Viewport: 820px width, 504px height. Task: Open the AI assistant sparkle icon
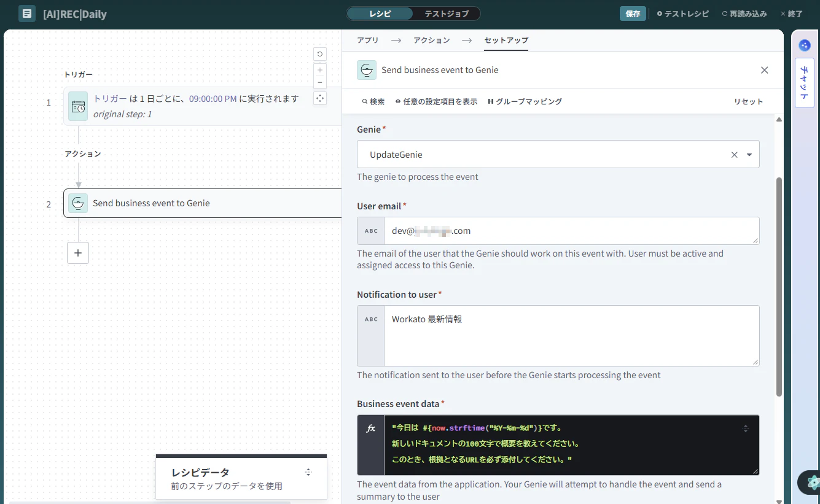[805, 45]
